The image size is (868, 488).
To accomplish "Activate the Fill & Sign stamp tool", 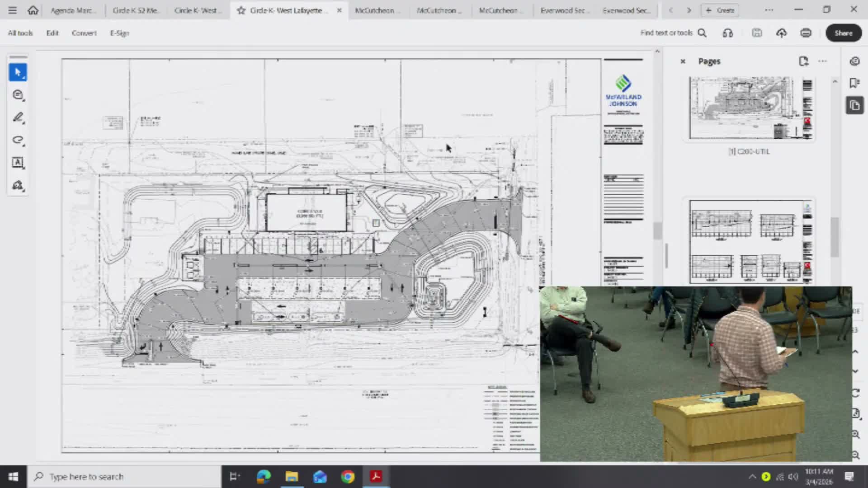I will pos(18,185).
